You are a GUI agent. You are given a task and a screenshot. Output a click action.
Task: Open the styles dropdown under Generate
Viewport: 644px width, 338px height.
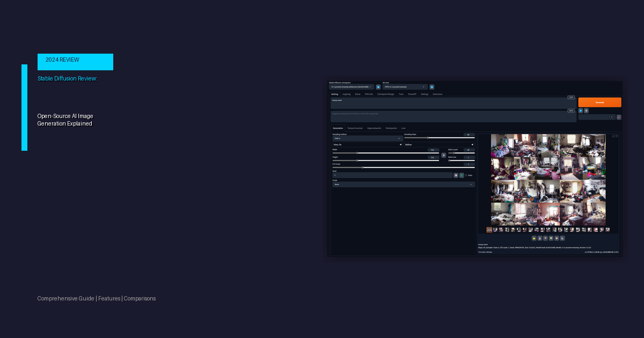597,117
